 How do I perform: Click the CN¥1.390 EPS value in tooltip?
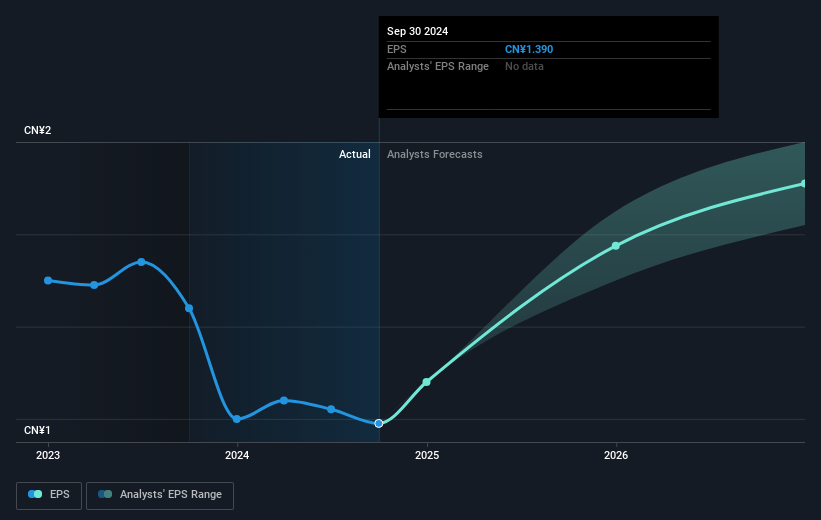pyautogui.click(x=529, y=49)
